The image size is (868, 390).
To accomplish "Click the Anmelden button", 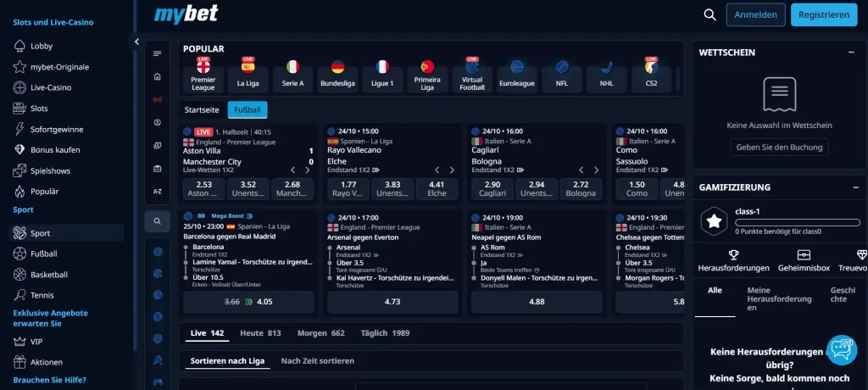I will click(755, 15).
